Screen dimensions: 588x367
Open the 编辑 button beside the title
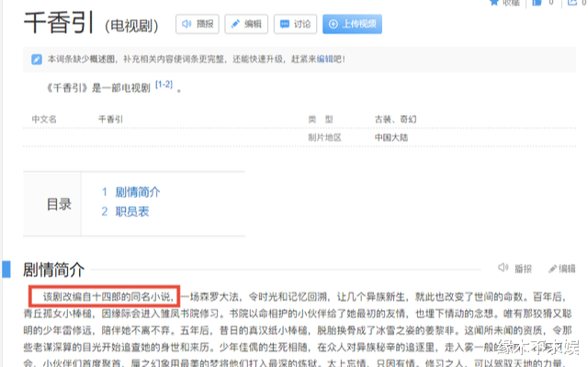tap(246, 24)
